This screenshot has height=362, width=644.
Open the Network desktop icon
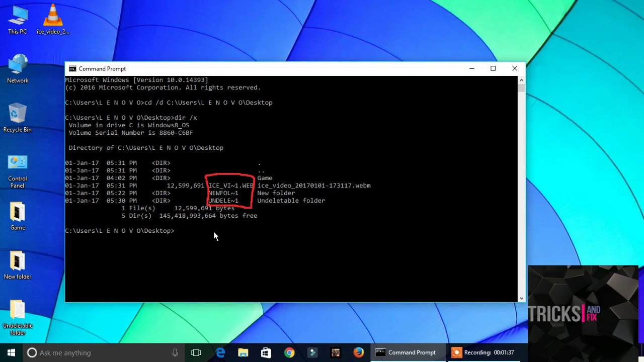pyautogui.click(x=18, y=69)
